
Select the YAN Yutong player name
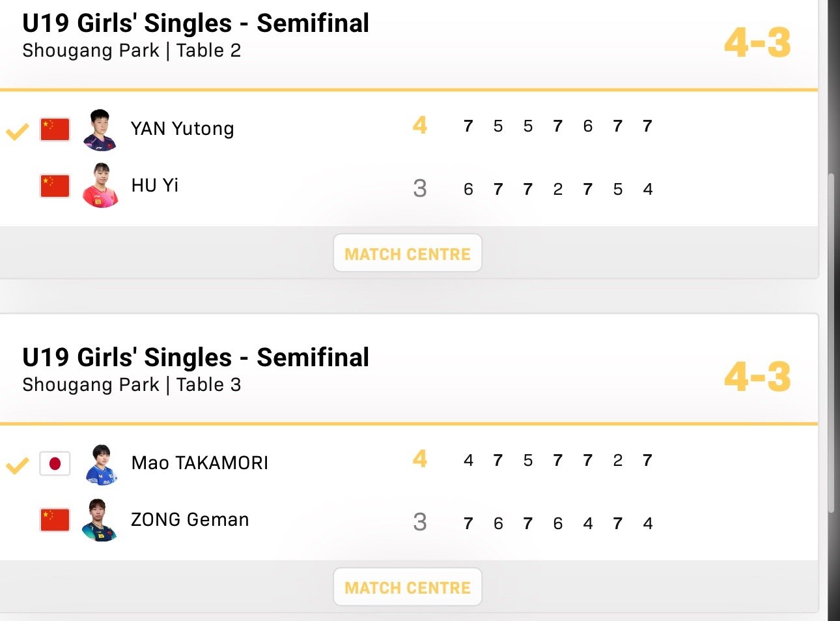click(182, 128)
